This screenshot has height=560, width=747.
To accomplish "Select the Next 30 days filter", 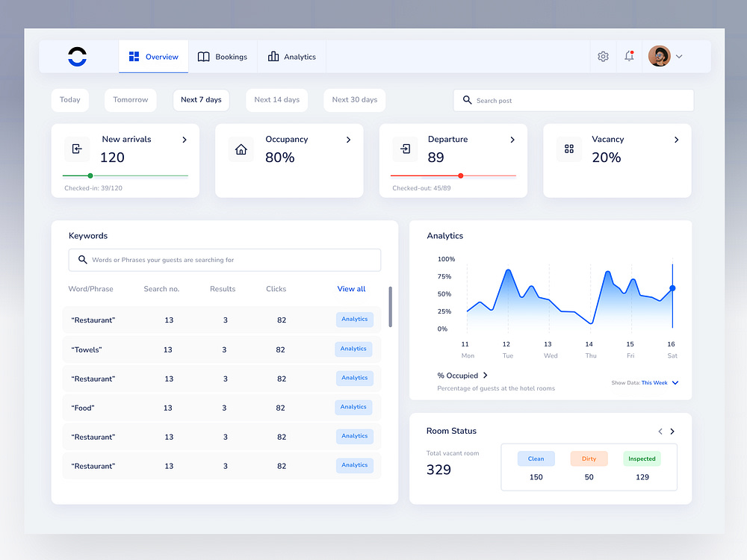I will point(354,100).
